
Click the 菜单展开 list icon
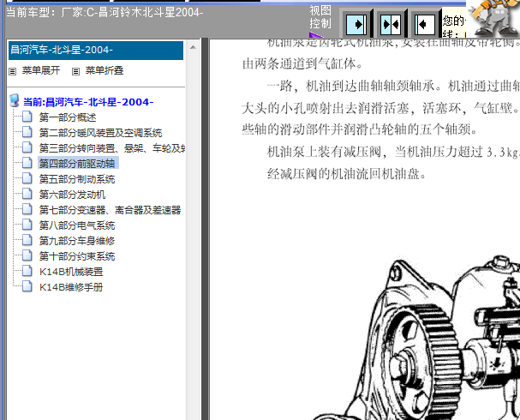click(x=12, y=71)
